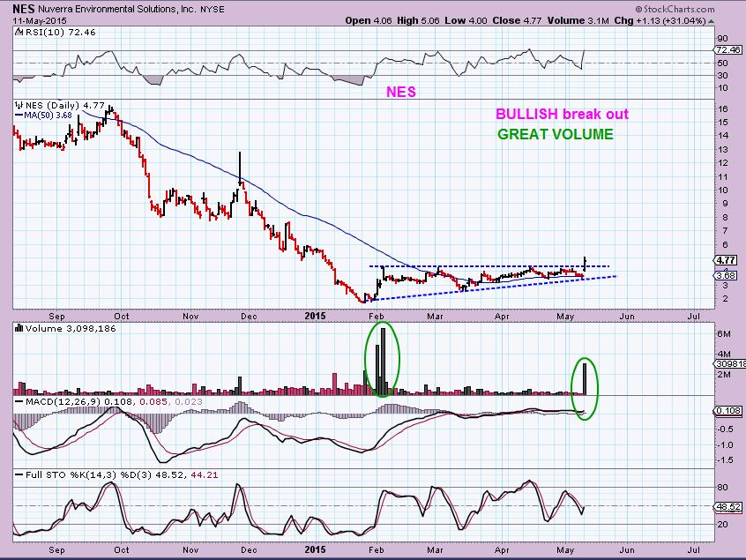The image size is (746, 560).
Task: Click the 3.68 moving average tag on right axis
Action: [726, 275]
